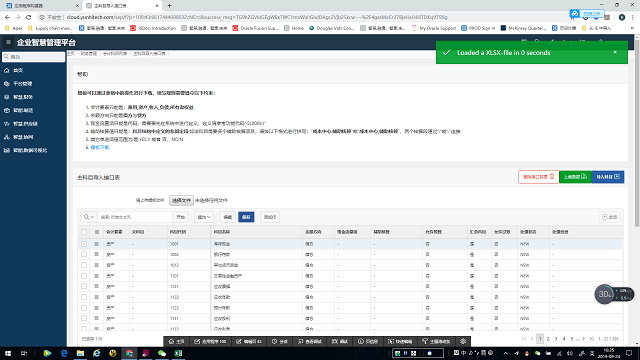Go to page 2 in pagination

(548, 339)
